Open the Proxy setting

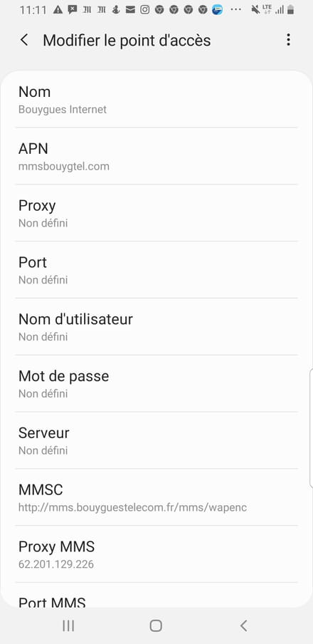(x=156, y=213)
